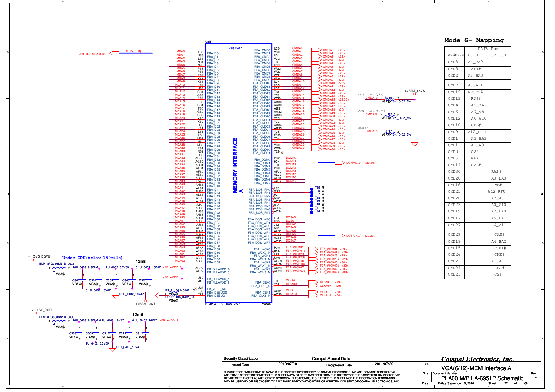This screenshot has height=392, width=555.
Task: Select the CMD7 address cell
Action: point(453,85)
